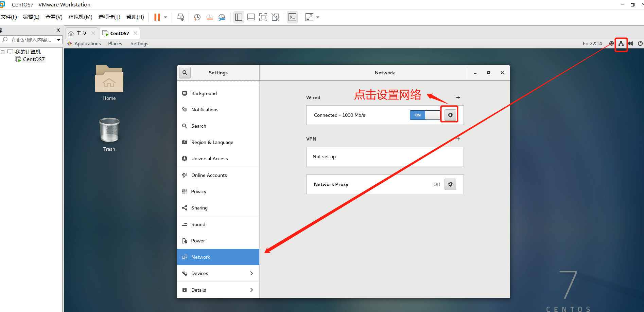Screen dimensions: 644x312
Task: Select Power in Settings sidebar
Action: pyautogui.click(x=218, y=241)
